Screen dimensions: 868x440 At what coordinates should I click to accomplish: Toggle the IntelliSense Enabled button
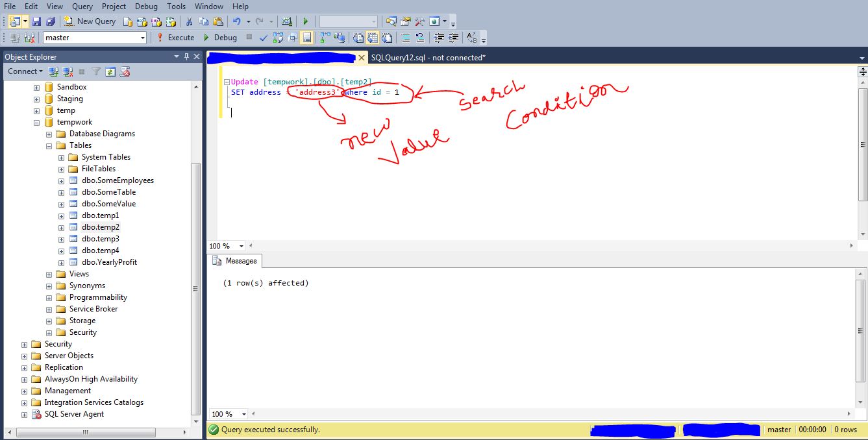tap(306, 38)
